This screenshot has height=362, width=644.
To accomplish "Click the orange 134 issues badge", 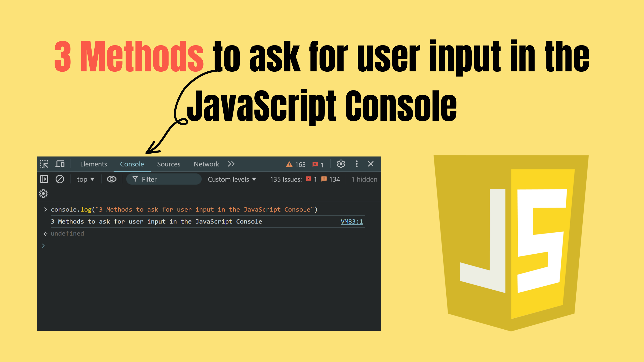I will pyautogui.click(x=330, y=179).
